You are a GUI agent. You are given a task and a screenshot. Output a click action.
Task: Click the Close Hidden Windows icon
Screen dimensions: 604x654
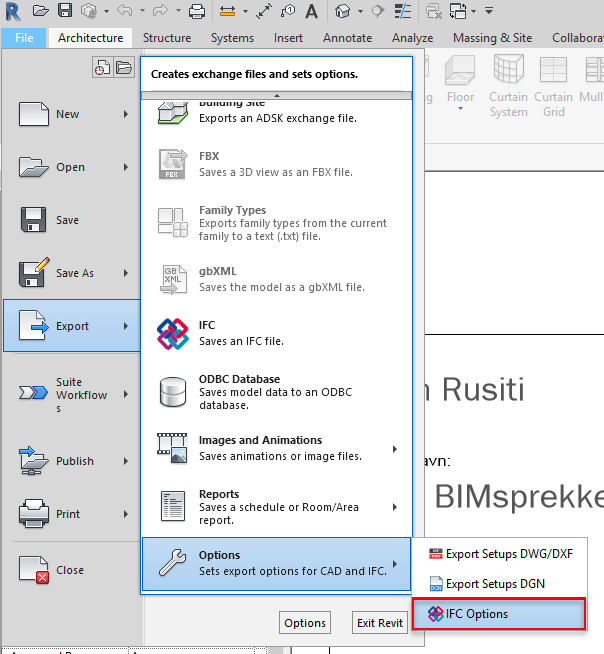(x=434, y=11)
